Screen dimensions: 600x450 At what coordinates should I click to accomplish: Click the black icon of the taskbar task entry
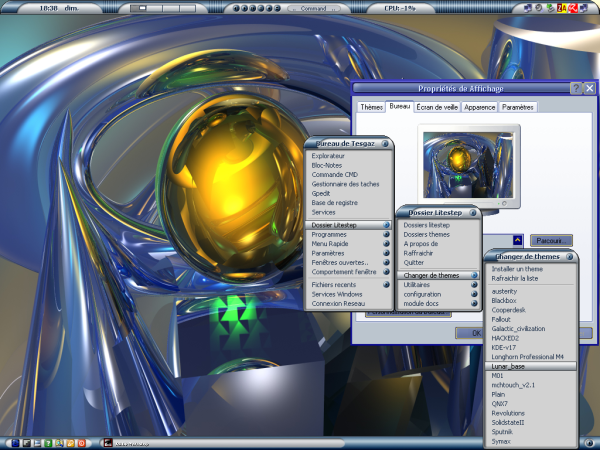(x=108, y=443)
